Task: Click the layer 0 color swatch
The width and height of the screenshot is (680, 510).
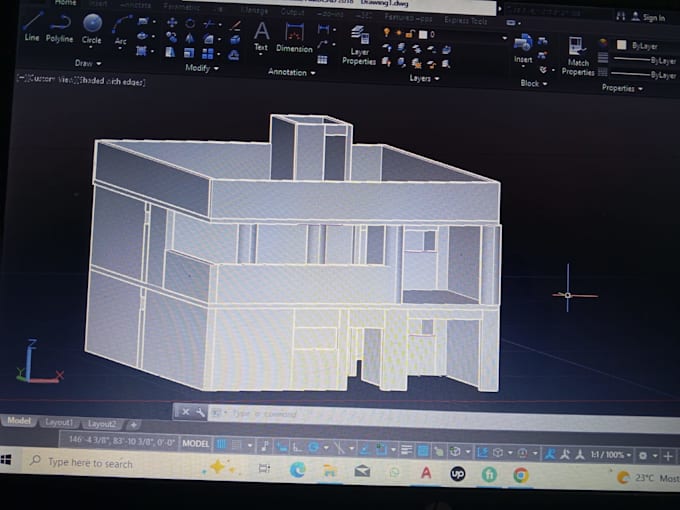Action: click(x=423, y=34)
